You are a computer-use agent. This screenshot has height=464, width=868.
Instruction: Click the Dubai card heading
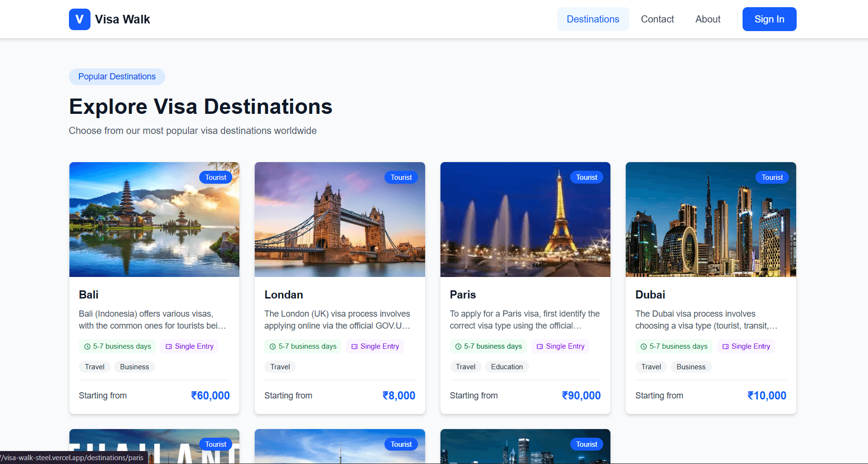tap(650, 295)
